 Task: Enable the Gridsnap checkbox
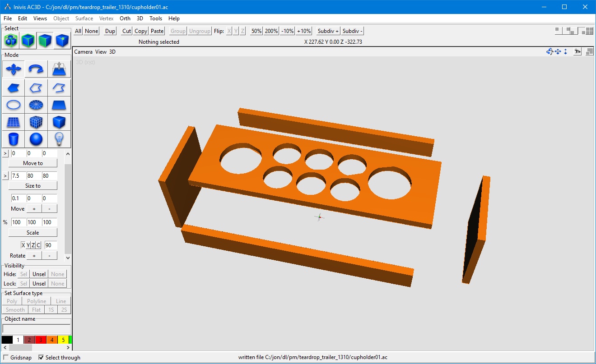[x=6, y=357]
